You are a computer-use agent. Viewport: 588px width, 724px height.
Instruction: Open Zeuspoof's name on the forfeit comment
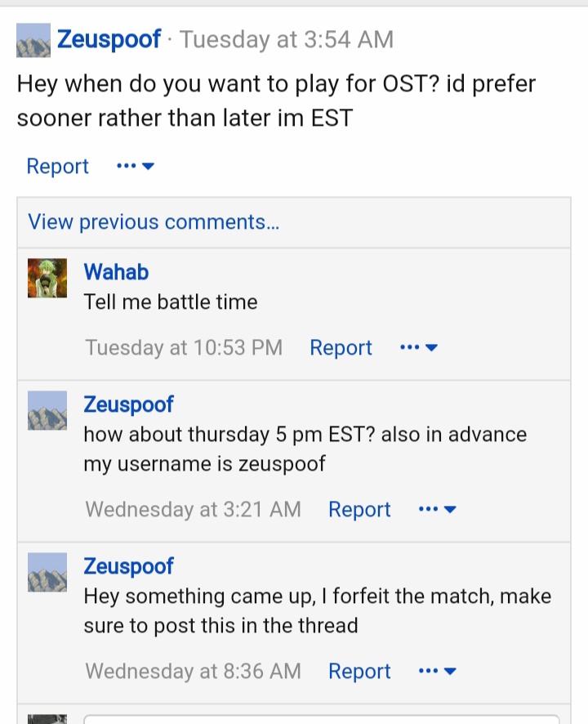[128, 566]
